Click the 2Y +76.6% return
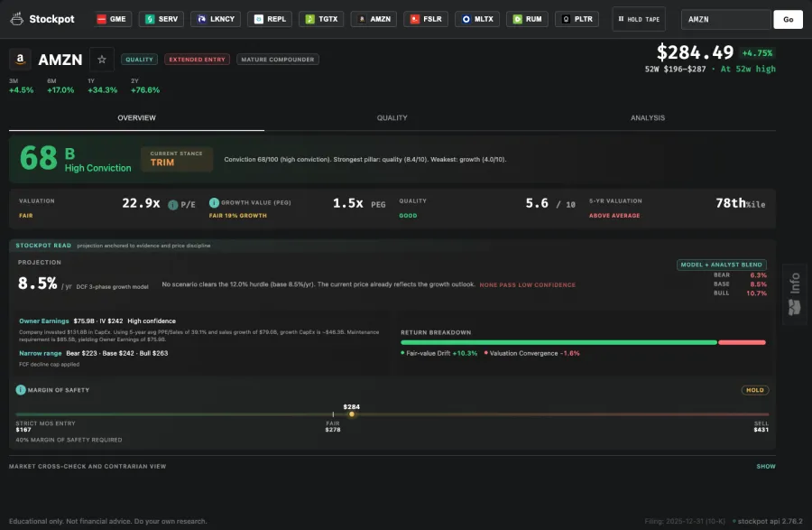 145,86
